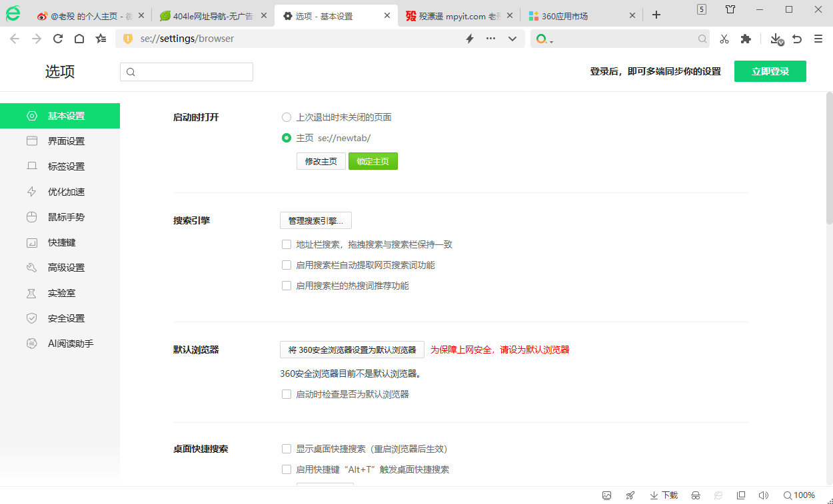833x504 pixels.
Task: Switch to the '360应用市场' tab
Action: click(x=582, y=15)
